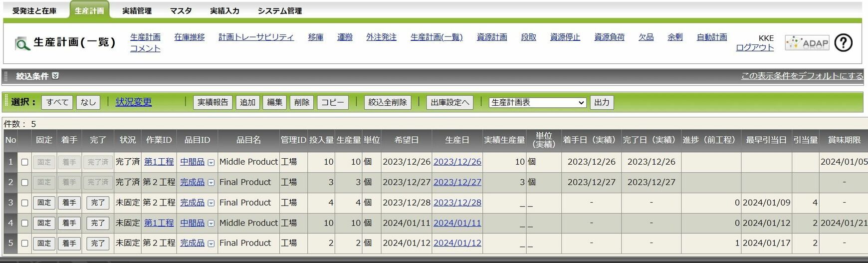Screen dimensions: 868x263
Task: Open item dropdown icon in row 5
Action: [x=211, y=244]
